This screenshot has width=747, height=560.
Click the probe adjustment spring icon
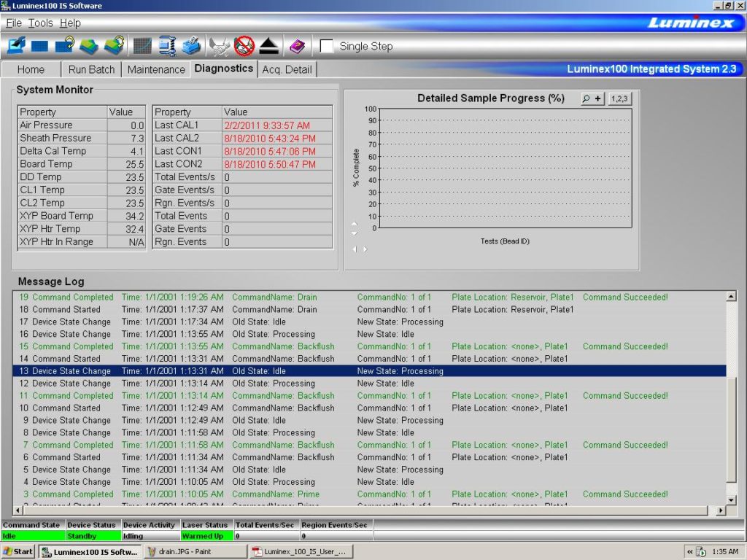click(166, 45)
